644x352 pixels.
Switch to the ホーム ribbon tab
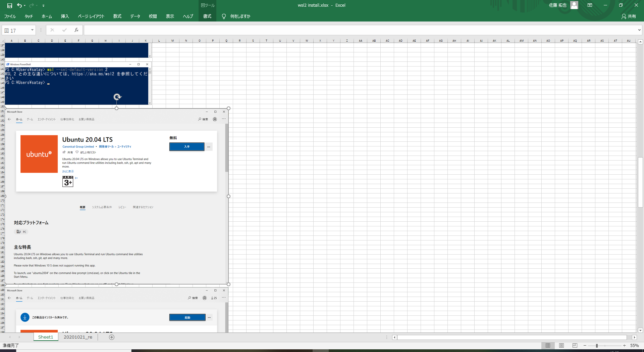click(x=47, y=16)
